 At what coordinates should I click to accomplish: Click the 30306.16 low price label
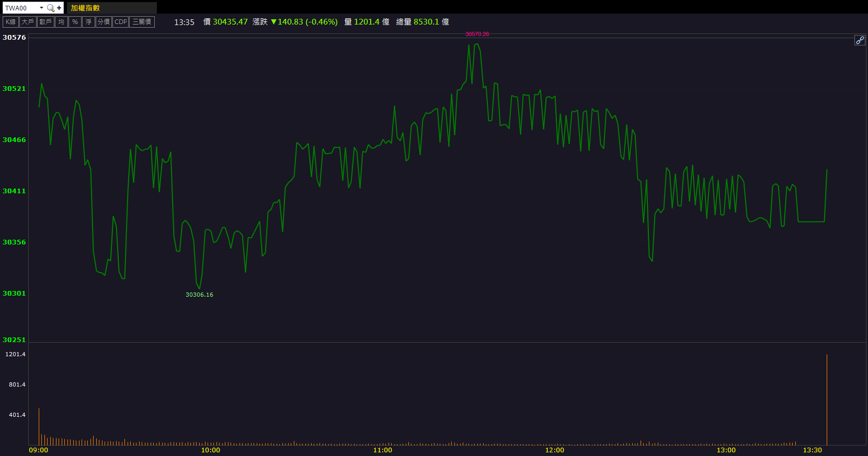click(x=199, y=295)
